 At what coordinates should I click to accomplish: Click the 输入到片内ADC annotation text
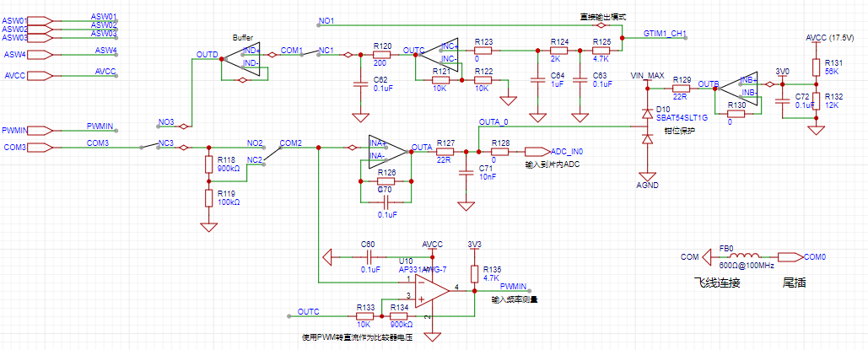(554, 165)
